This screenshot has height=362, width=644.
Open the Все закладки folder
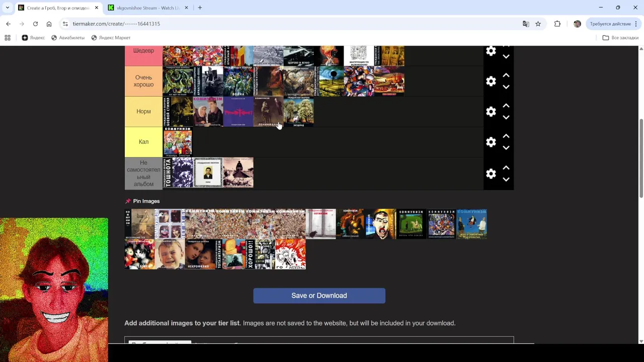tap(620, 38)
